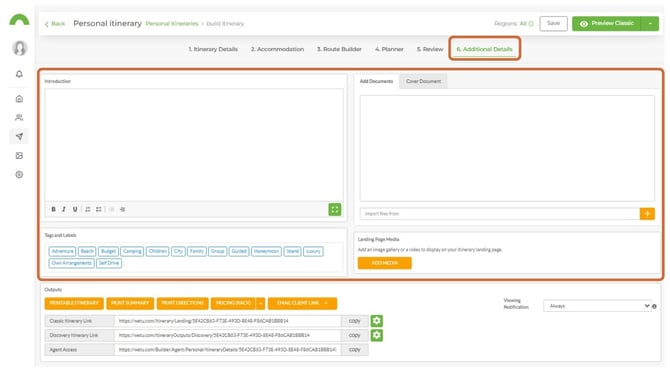Toggle the Island tag
Image resolution: width=670 pixels, height=376 pixels.
(x=293, y=251)
